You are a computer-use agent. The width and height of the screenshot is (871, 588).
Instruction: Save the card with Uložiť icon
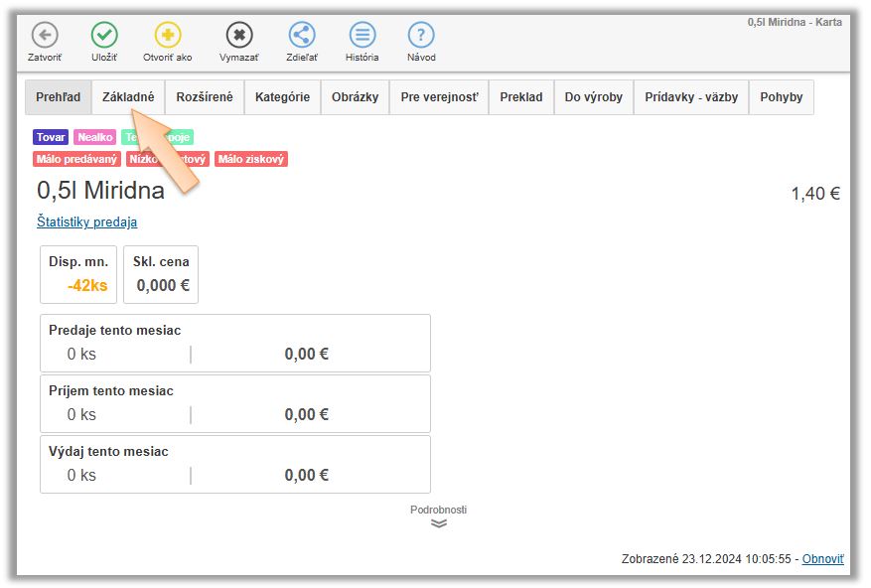104,35
